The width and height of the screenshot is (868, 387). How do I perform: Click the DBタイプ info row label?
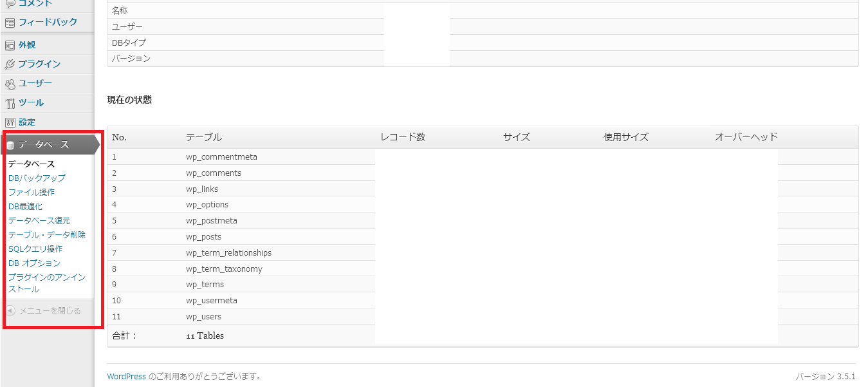tap(129, 42)
